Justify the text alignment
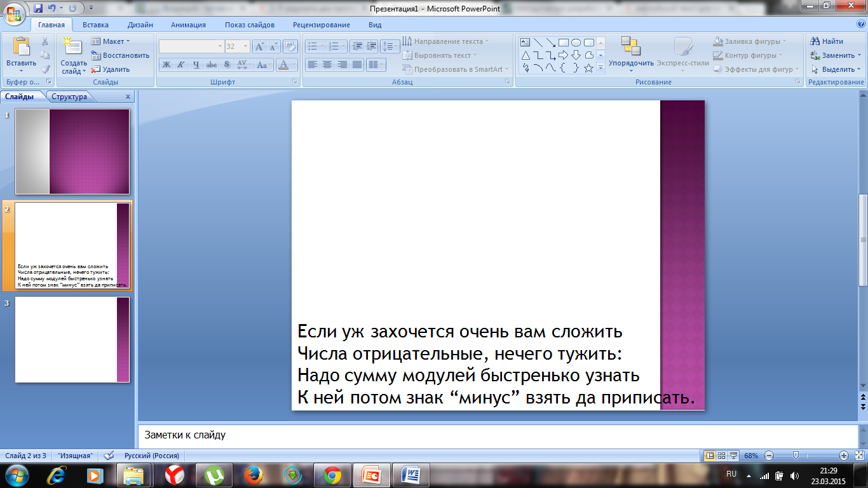This screenshot has width=868, height=488. 357,65
